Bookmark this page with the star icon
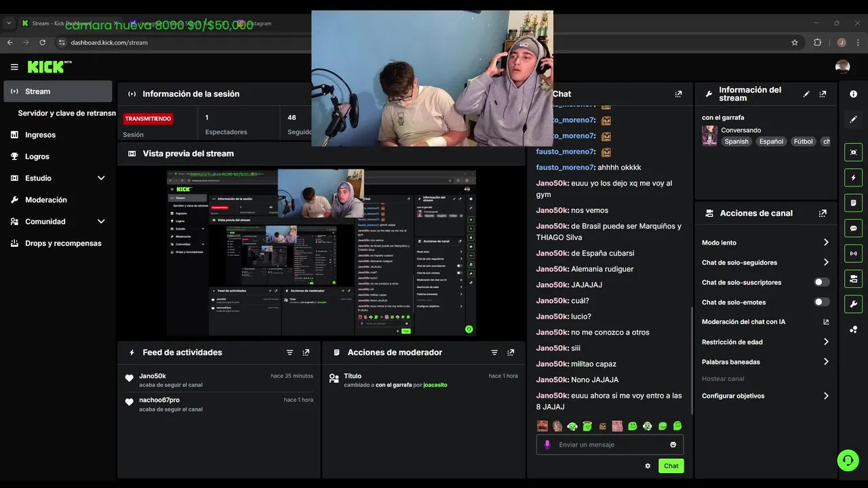Screen dimensions: 868x488 pos(795,42)
